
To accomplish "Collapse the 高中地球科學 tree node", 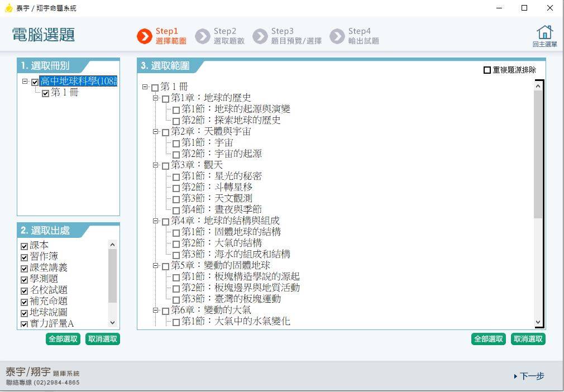I will tap(25, 82).
